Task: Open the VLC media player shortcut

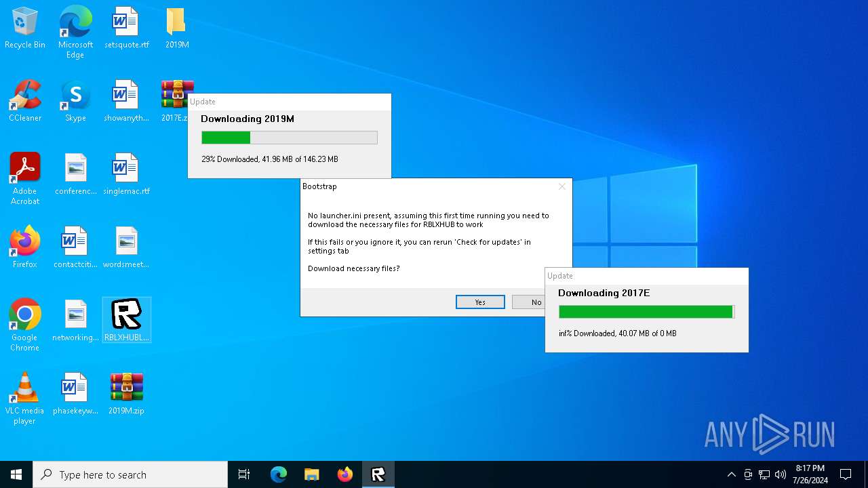Action: pyautogui.click(x=25, y=398)
